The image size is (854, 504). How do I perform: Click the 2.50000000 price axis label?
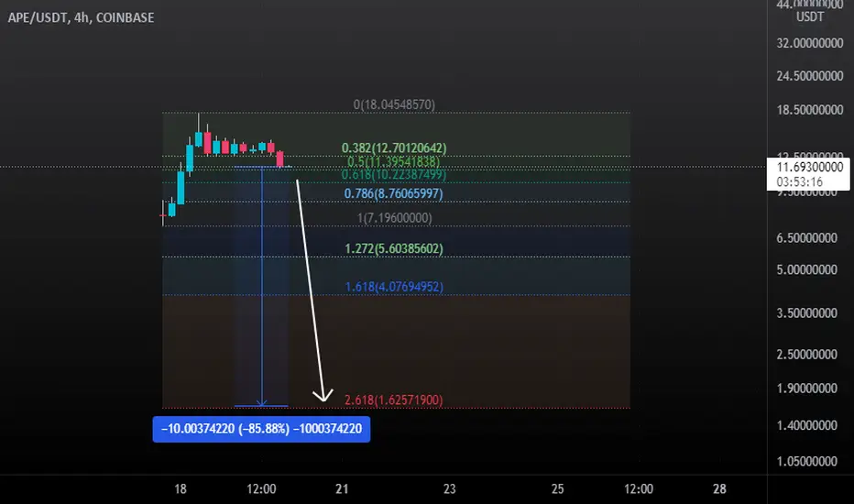(x=806, y=355)
